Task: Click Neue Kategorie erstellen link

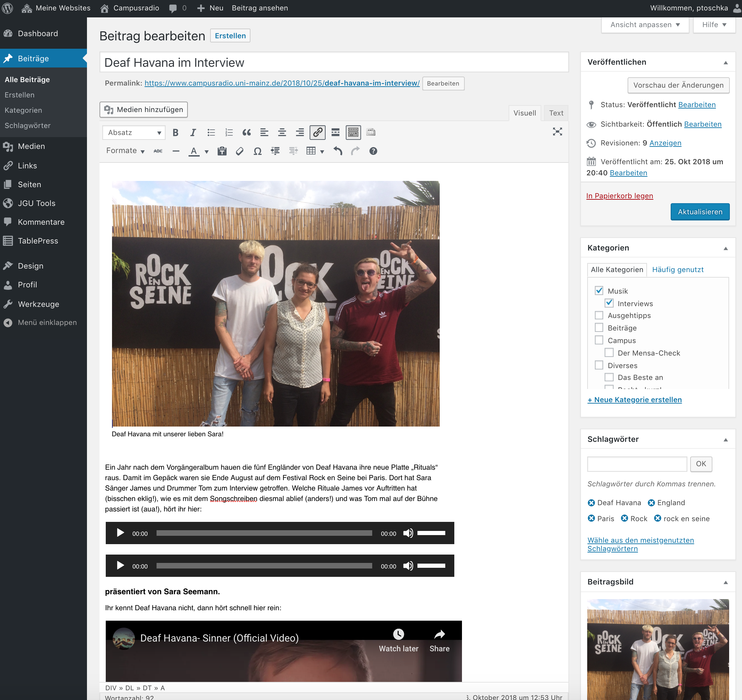Action: click(x=635, y=400)
